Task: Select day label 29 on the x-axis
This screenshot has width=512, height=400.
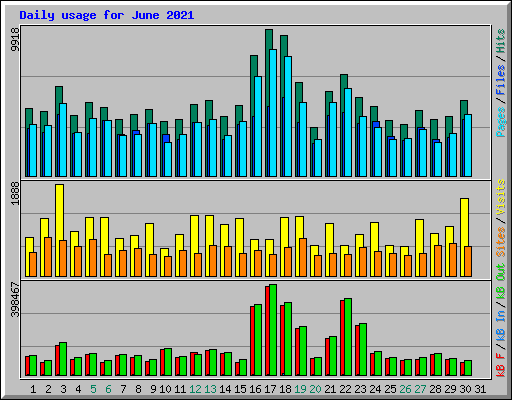Action: pyautogui.click(x=450, y=389)
